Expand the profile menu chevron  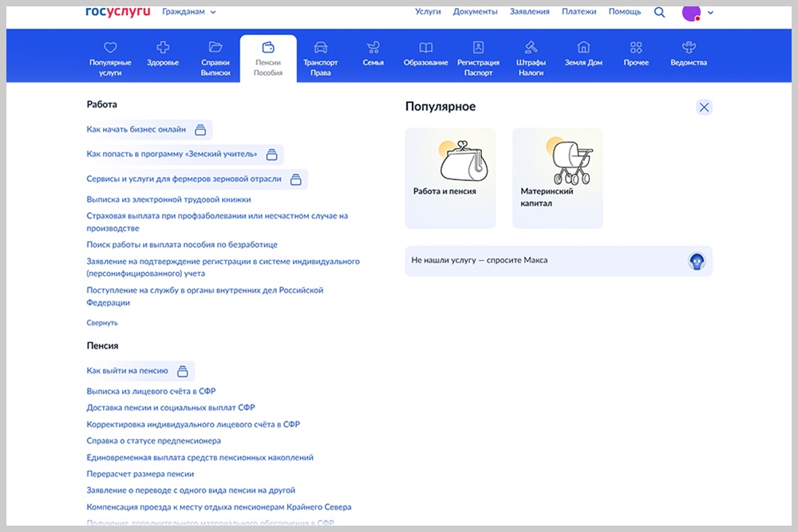[710, 13]
